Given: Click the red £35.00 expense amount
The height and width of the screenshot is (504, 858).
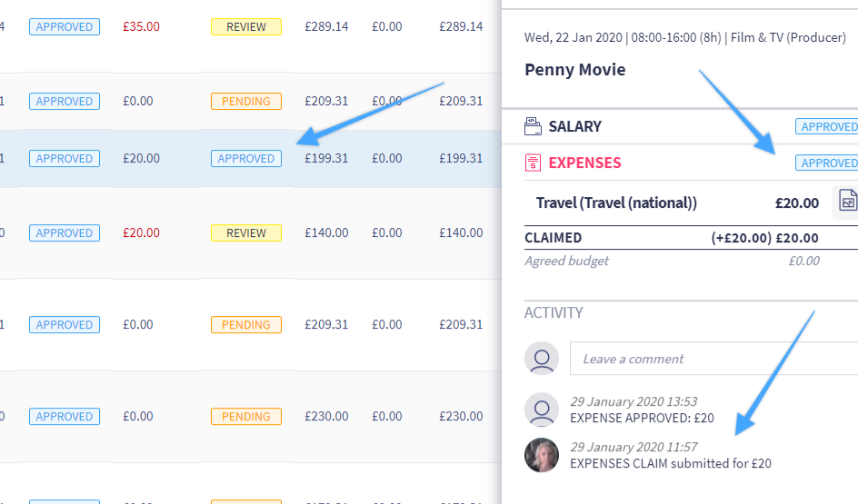Looking at the screenshot, I should pos(141,27).
